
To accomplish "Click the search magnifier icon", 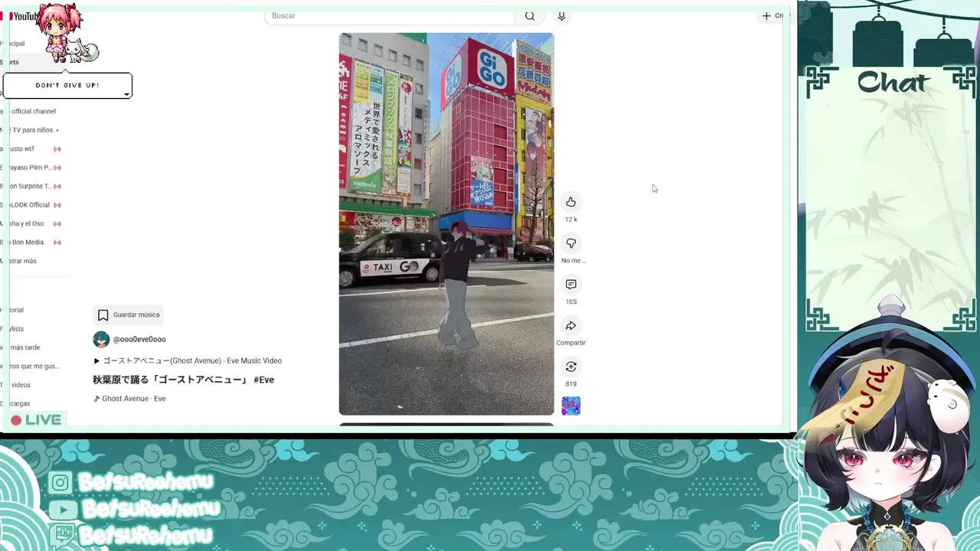I will (x=530, y=16).
